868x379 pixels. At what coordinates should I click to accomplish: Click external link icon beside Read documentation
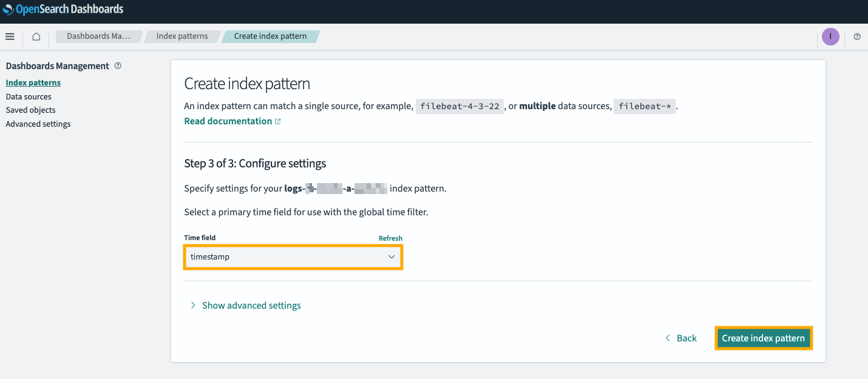click(278, 121)
